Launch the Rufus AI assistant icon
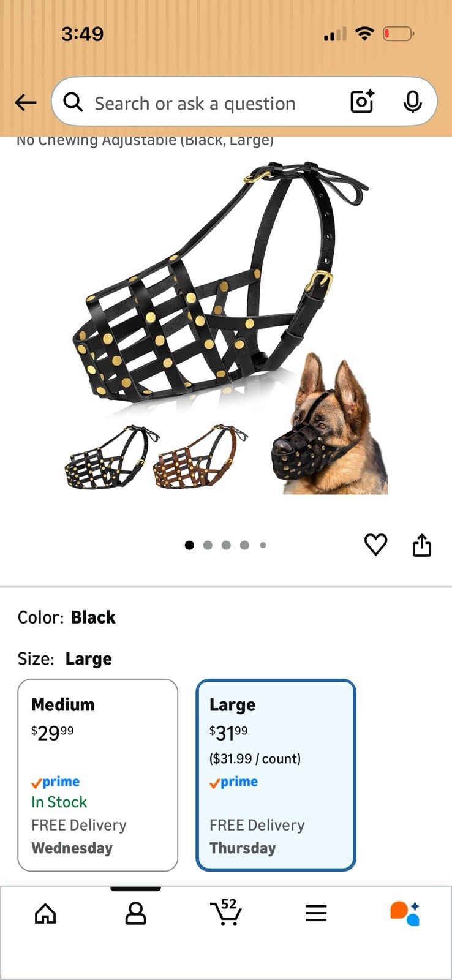The image size is (452, 980). click(x=405, y=913)
